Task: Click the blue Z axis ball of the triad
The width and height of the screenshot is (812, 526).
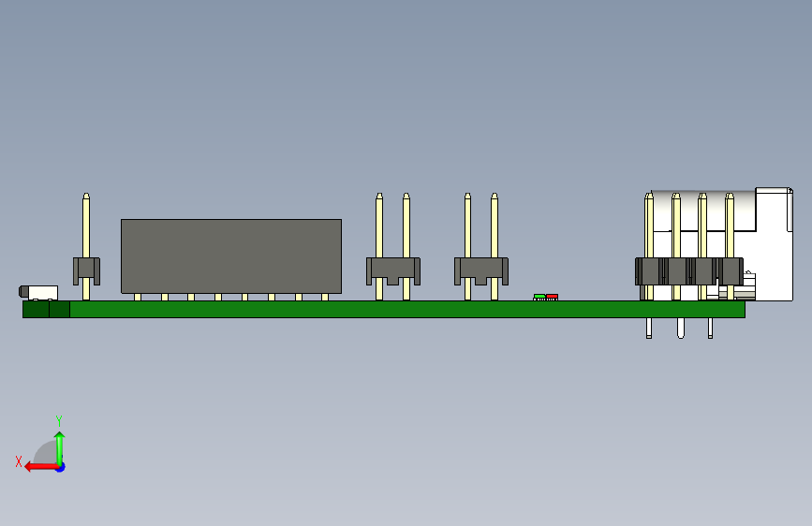Action: pyautogui.click(x=61, y=467)
